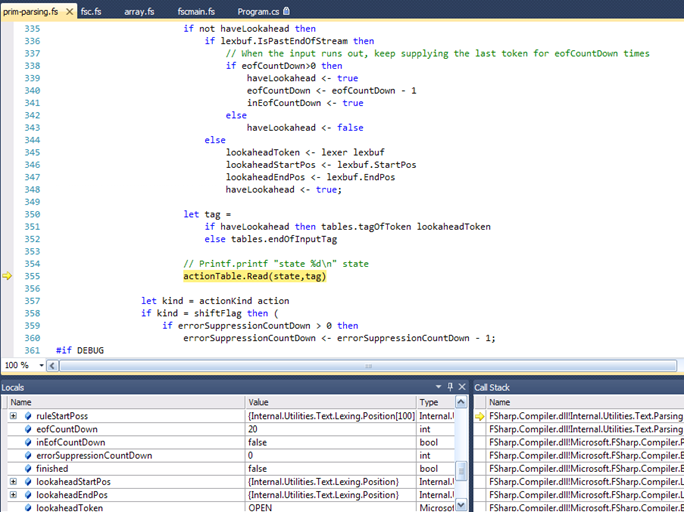Image resolution: width=684 pixels, height=512 pixels.
Task: Switch to the fsc.fs tab
Action: 91,11
